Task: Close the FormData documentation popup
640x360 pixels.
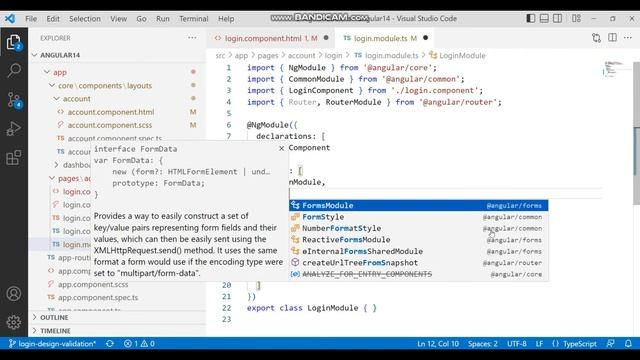Action: [x=281, y=149]
